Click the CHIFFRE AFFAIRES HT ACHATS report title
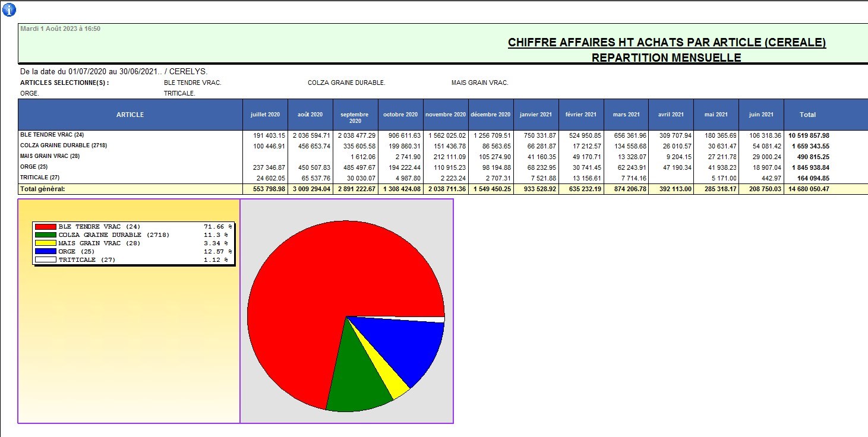 pyautogui.click(x=667, y=43)
